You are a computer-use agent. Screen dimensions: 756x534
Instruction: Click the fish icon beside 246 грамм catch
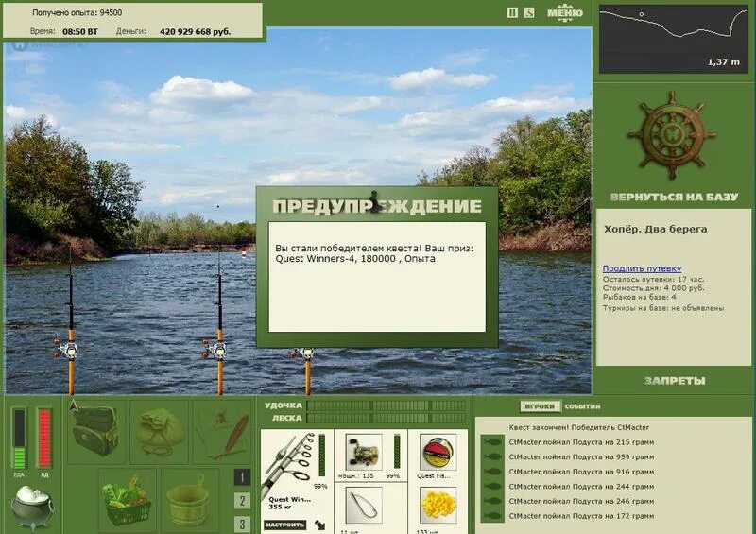(492, 501)
